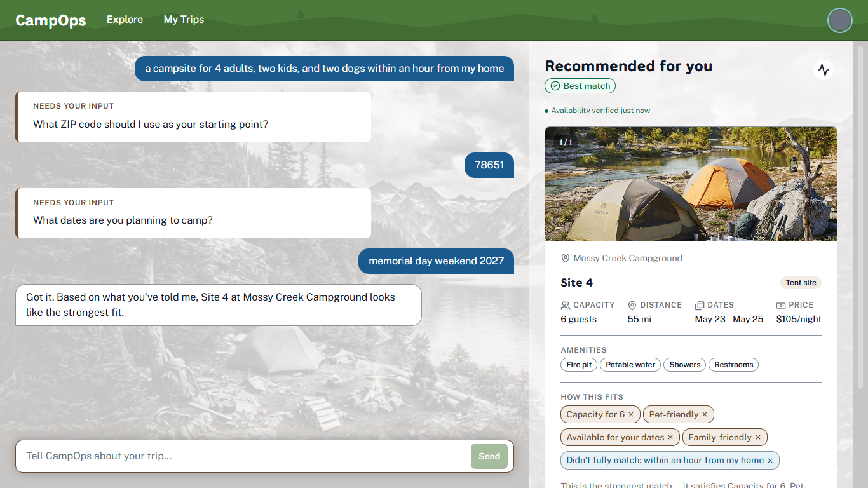This screenshot has height=488, width=868.
Task: Click the 'Availability verified just now' status
Action: click(597, 111)
